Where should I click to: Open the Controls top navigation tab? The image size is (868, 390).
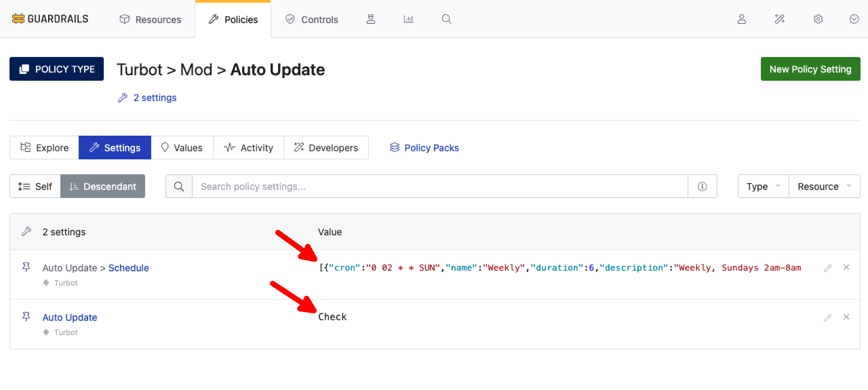(312, 19)
